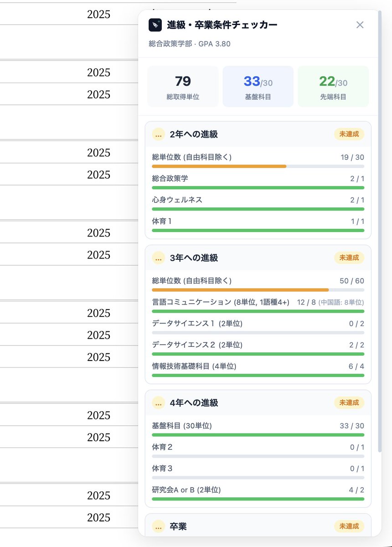
Task: Click the status icon beside 2年への進級
Action: pyautogui.click(x=158, y=134)
